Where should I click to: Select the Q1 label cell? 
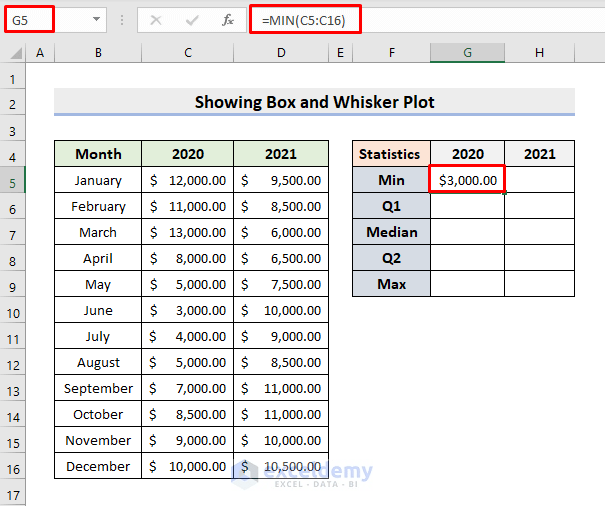coord(391,206)
